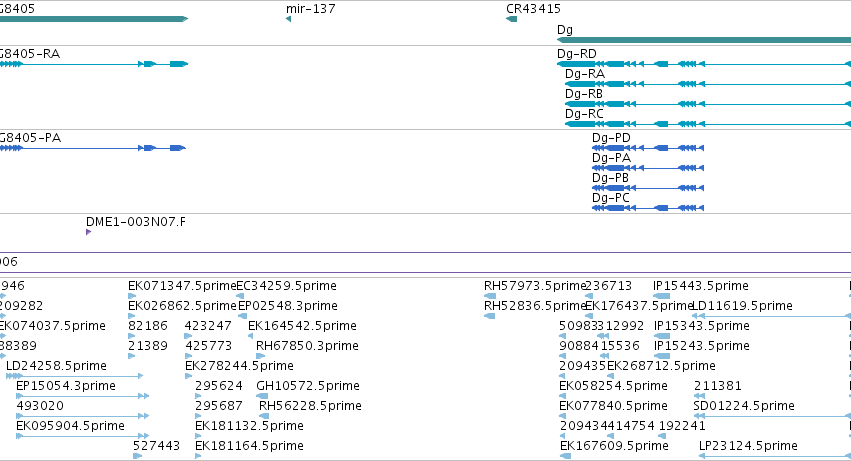Viewport: 851px width, 461px height.
Task: Select the Dg-RA transcript feature
Action: tap(708, 84)
